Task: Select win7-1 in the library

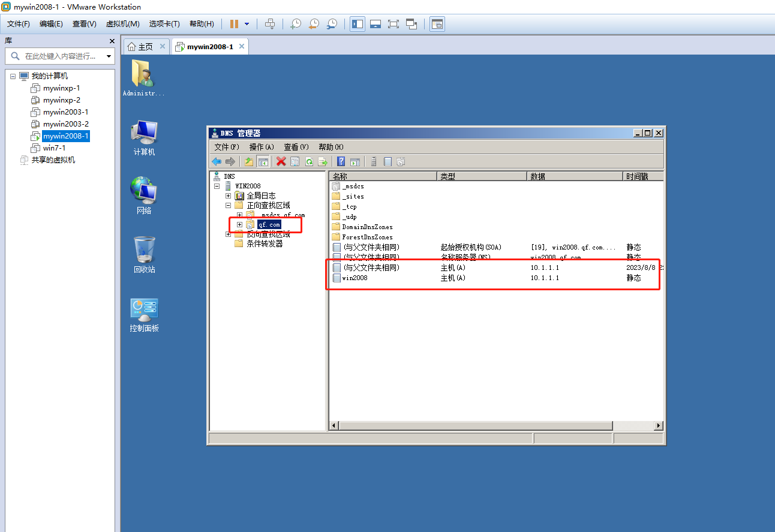Action: [x=54, y=148]
